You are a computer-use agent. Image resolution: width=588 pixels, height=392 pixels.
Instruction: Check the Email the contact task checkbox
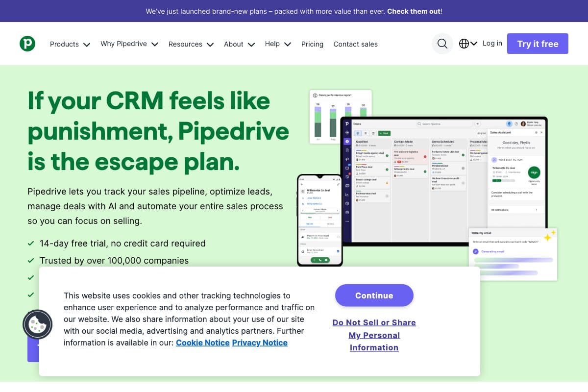(338, 251)
